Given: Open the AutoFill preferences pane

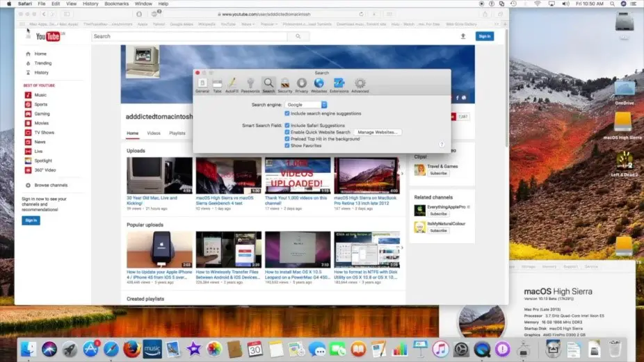Looking at the screenshot, I should coord(232,85).
